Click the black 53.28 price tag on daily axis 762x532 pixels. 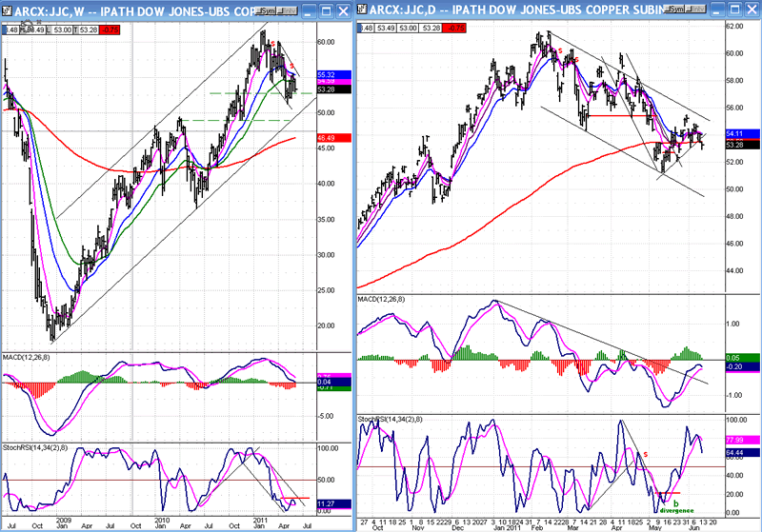point(743,146)
